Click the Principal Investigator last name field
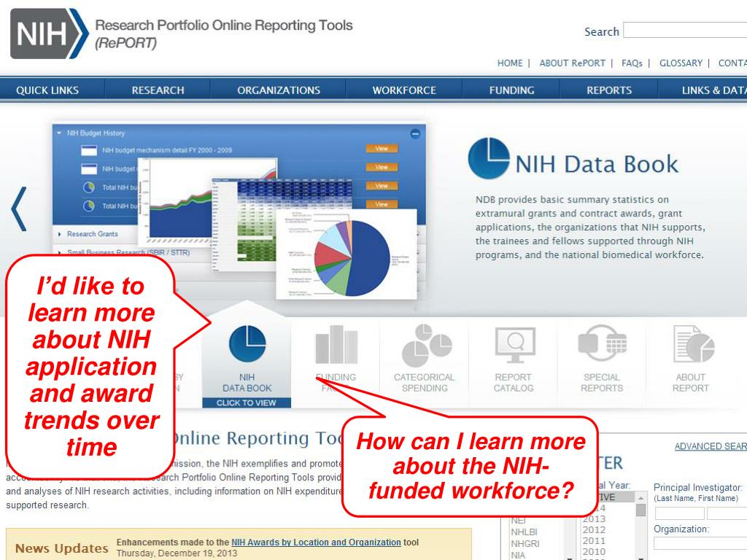Viewport: 747px width, 560px height. pyautogui.click(x=679, y=513)
